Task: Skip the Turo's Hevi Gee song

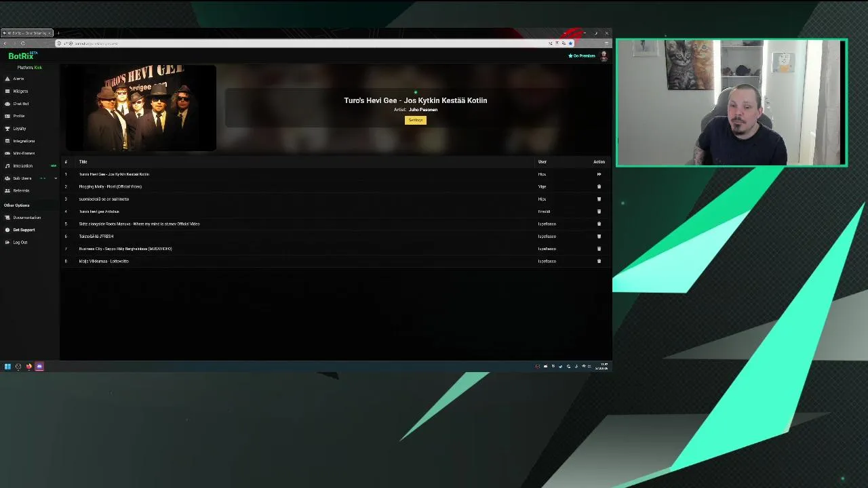Action: [x=599, y=174]
